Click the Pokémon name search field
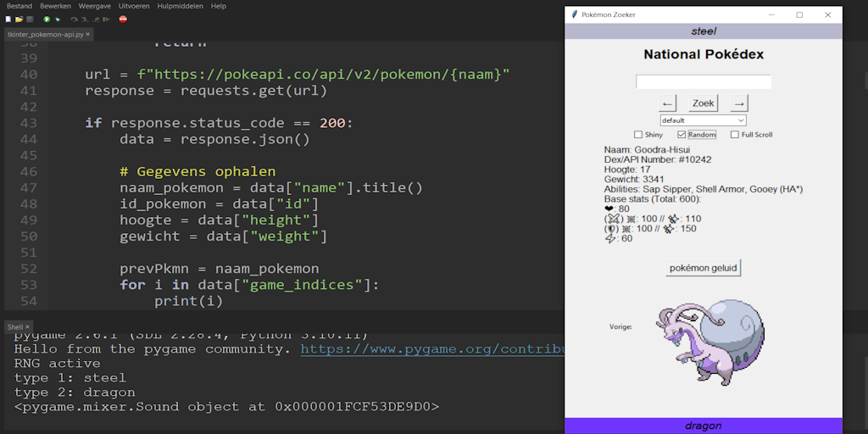 [x=703, y=82]
